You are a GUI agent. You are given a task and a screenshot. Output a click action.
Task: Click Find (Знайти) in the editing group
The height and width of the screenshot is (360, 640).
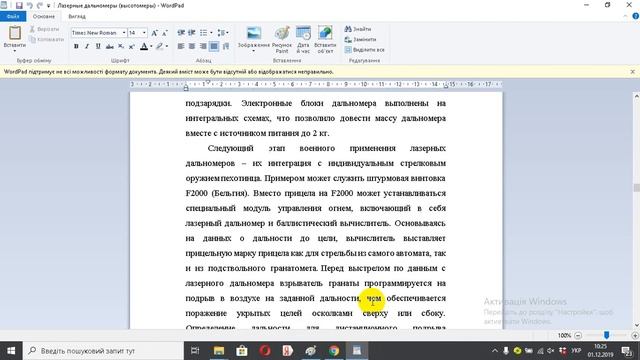point(358,29)
